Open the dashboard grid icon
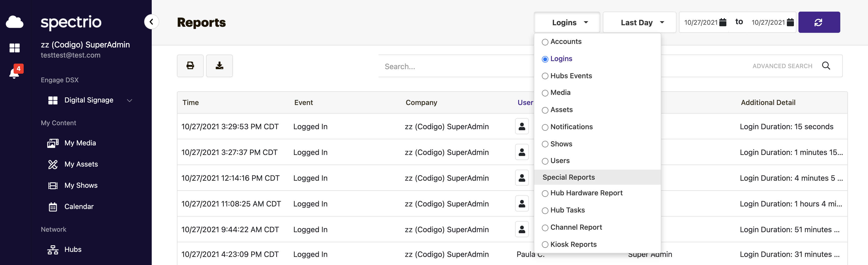The width and height of the screenshot is (868, 265). 14,48
